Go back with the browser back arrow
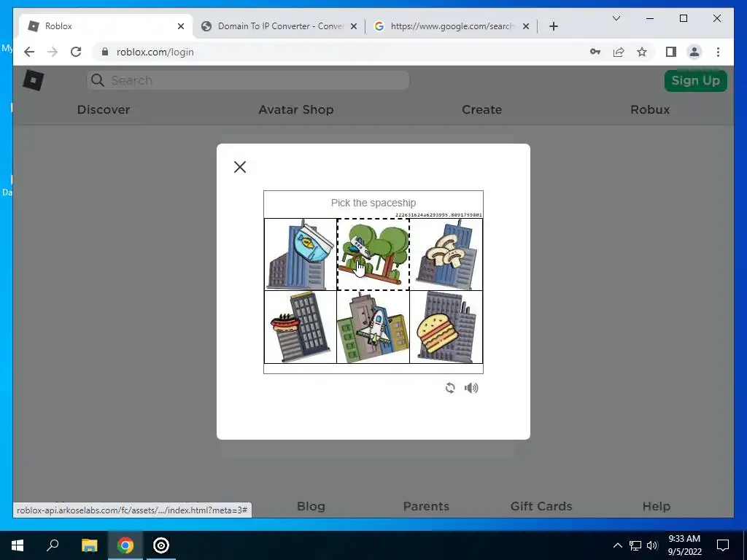 click(29, 52)
